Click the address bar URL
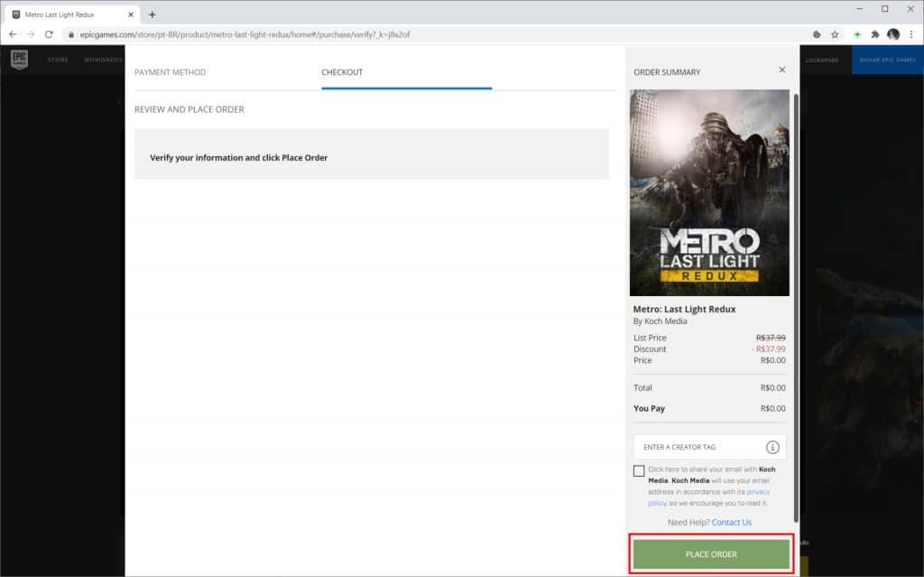 [245, 35]
